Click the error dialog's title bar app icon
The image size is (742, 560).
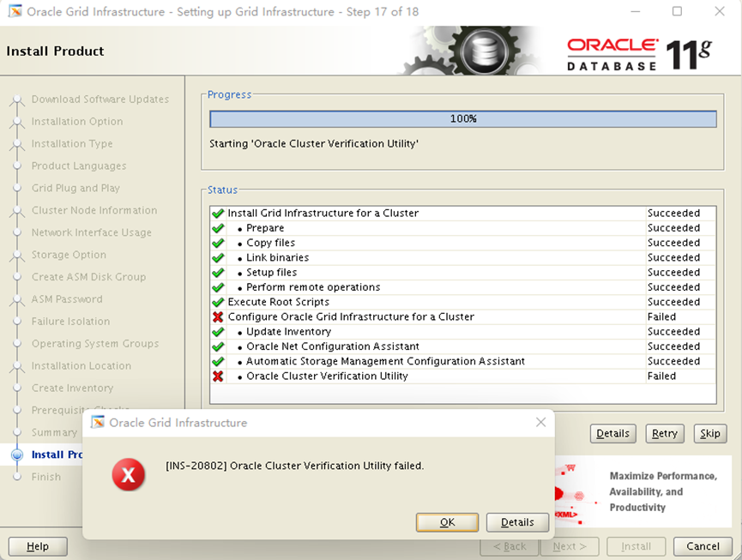click(98, 423)
